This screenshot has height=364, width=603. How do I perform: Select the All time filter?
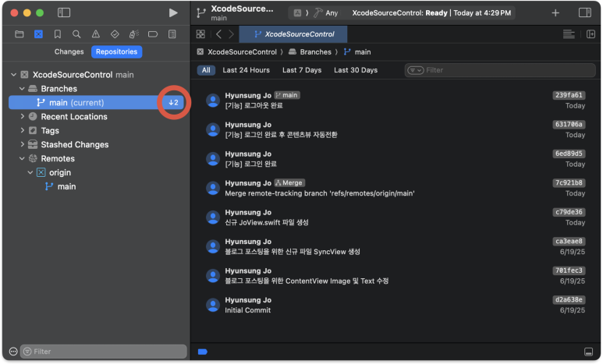pyautogui.click(x=206, y=70)
